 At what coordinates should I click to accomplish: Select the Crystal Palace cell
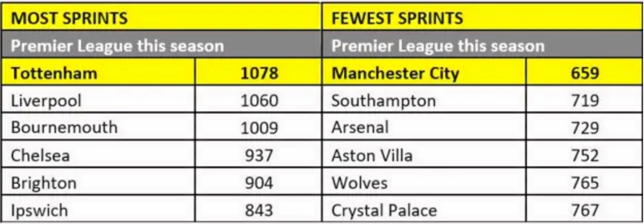pos(384,210)
